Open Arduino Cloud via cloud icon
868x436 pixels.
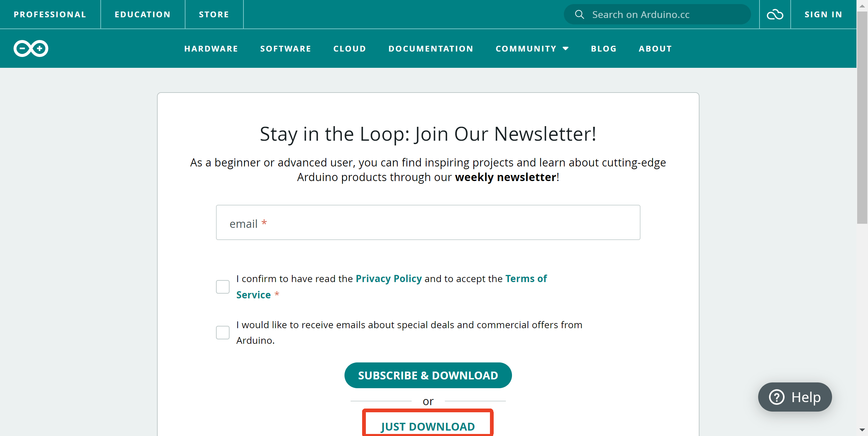(775, 15)
